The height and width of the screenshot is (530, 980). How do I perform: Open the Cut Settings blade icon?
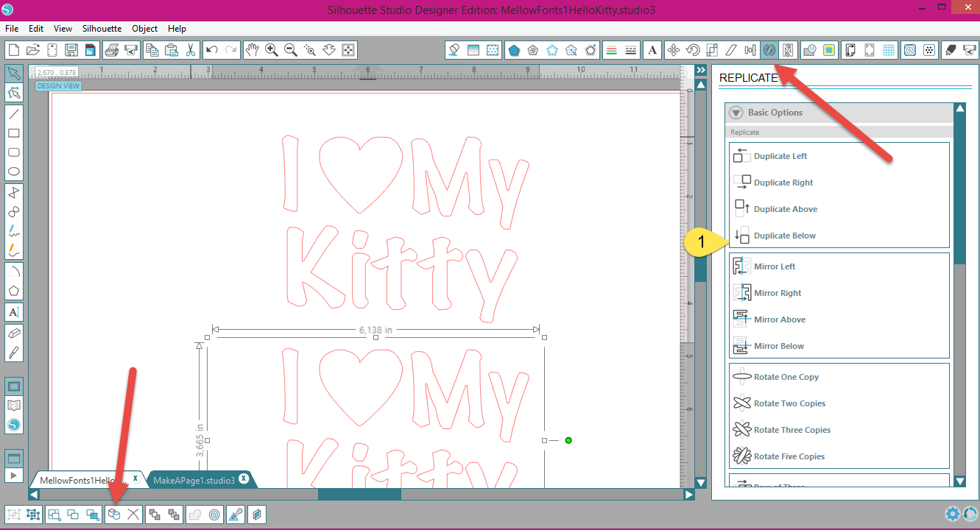tap(950, 50)
